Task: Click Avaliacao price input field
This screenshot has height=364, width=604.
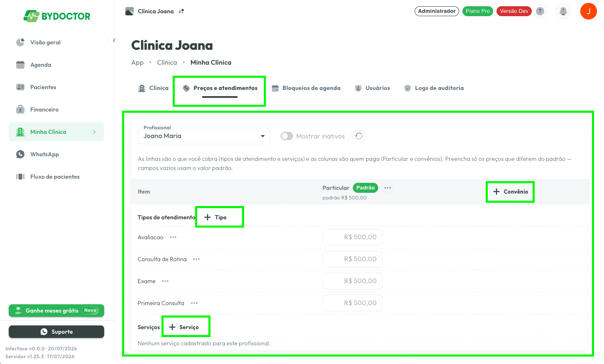Action: coord(352,237)
